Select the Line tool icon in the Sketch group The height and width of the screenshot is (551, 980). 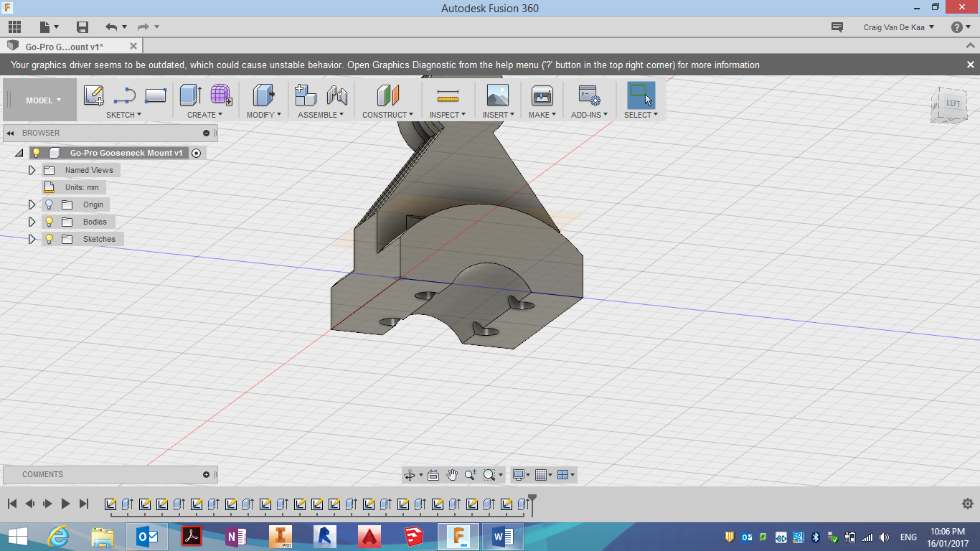(125, 95)
